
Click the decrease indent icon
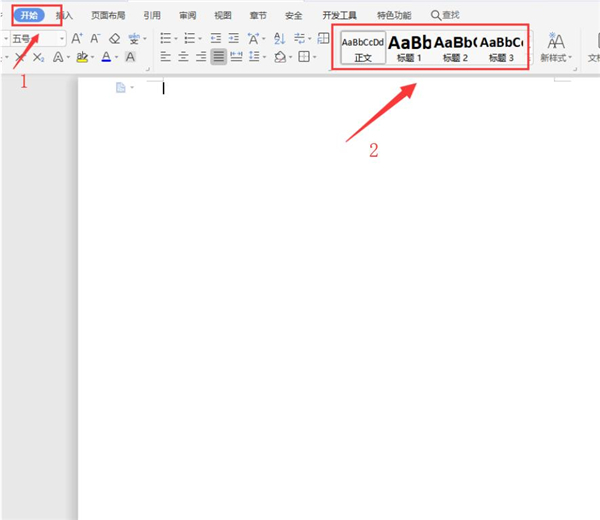tap(216, 38)
